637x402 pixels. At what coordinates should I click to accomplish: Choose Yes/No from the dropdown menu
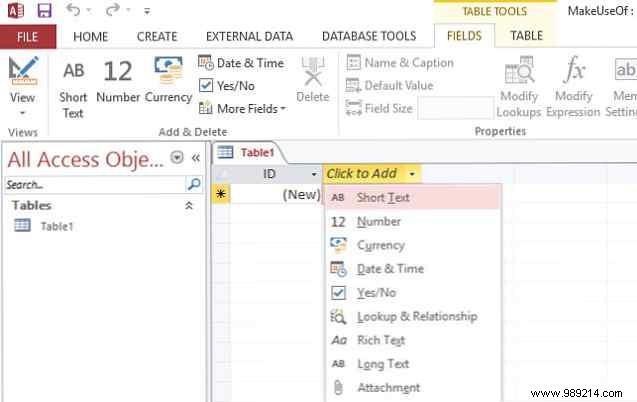click(413, 292)
